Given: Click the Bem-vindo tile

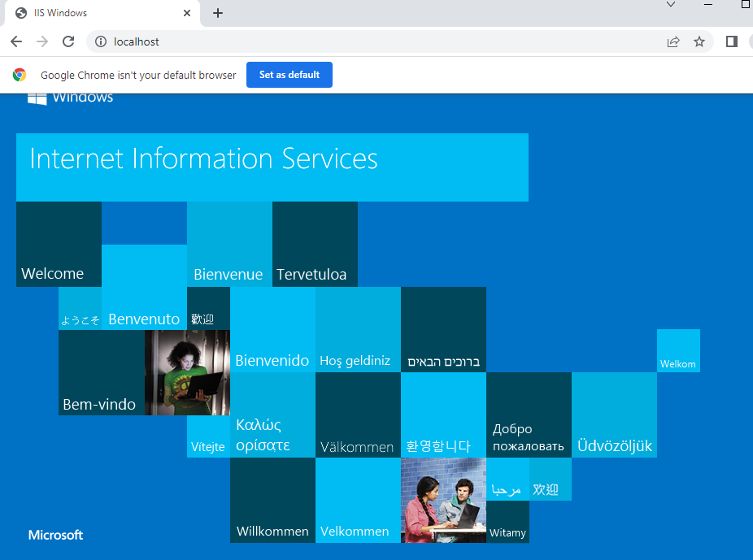Looking at the screenshot, I should coord(102,372).
